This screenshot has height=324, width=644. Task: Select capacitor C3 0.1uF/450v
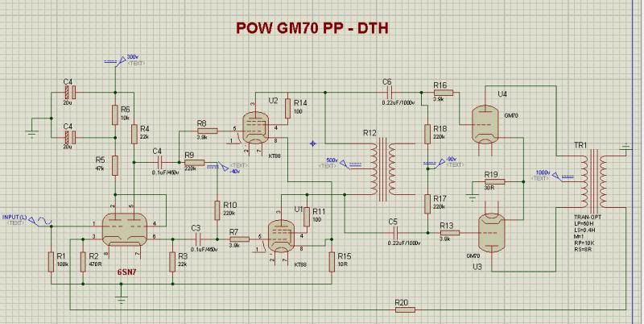coord(196,239)
